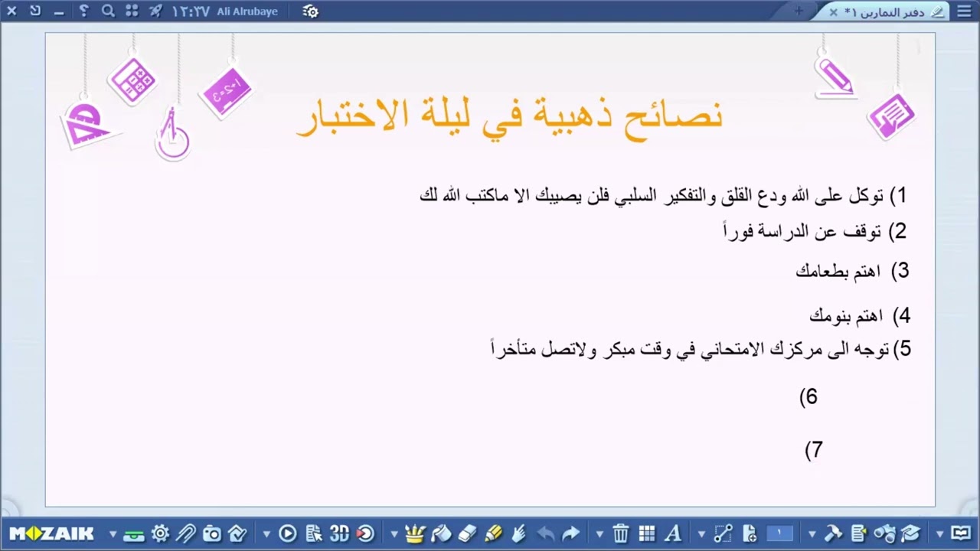Select the paint bucket fill tool

pos(442,533)
